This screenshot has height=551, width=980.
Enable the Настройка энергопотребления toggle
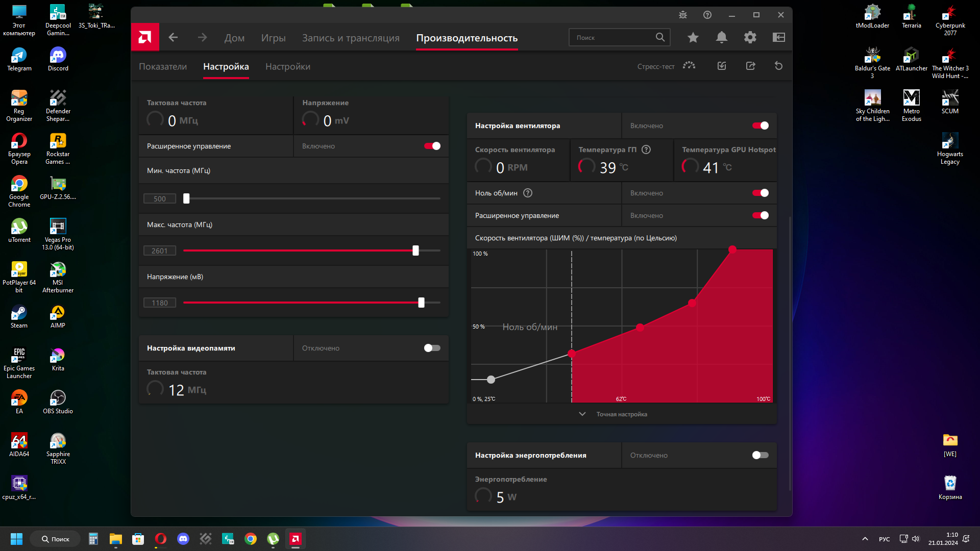[x=760, y=455]
